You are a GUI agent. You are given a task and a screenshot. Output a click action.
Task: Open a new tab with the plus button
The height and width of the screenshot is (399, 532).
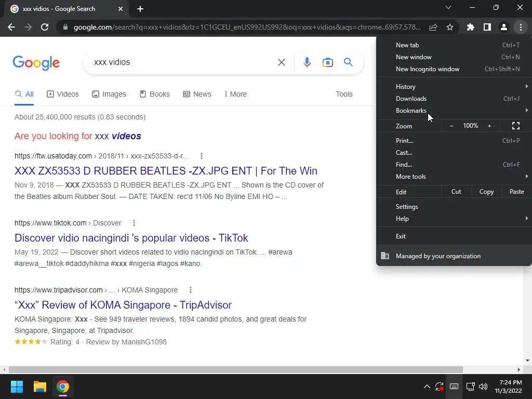coord(140,9)
